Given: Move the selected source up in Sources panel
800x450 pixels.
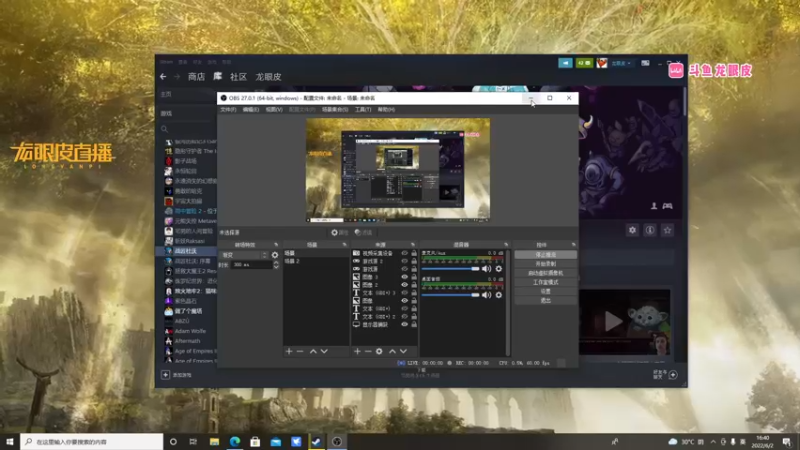Looking at the screenshot, I should pyautogui.click(x=392, y=352).
